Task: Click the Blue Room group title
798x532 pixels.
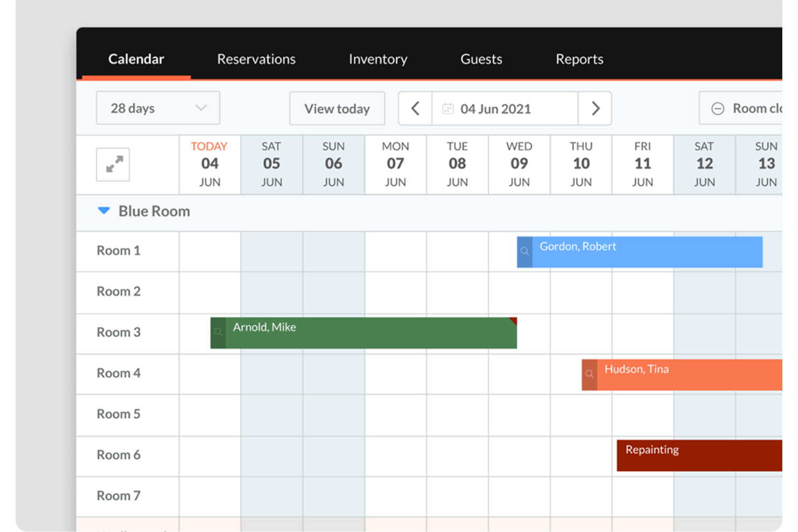Action: point(154,211)
